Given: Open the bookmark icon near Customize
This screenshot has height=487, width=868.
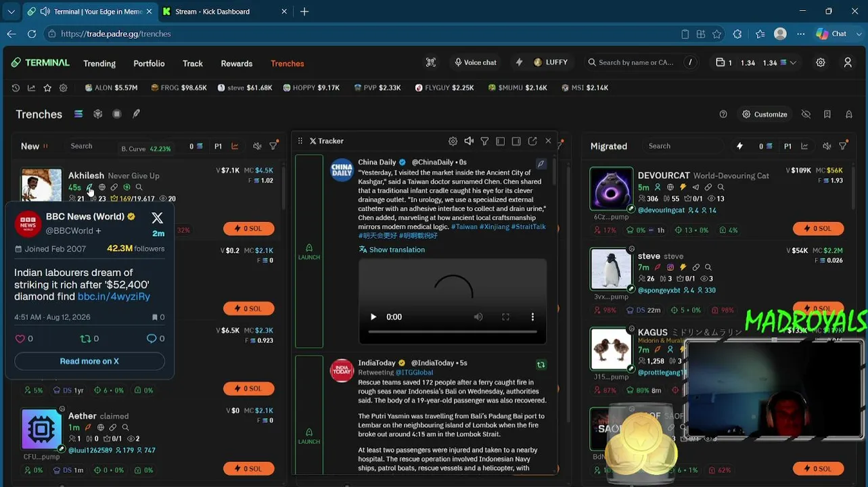Looking at the screenshot, I should (827, 114).
